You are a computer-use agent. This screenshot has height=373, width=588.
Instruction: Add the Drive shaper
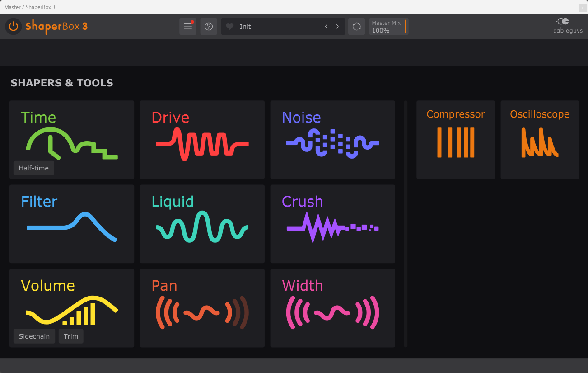202,140
